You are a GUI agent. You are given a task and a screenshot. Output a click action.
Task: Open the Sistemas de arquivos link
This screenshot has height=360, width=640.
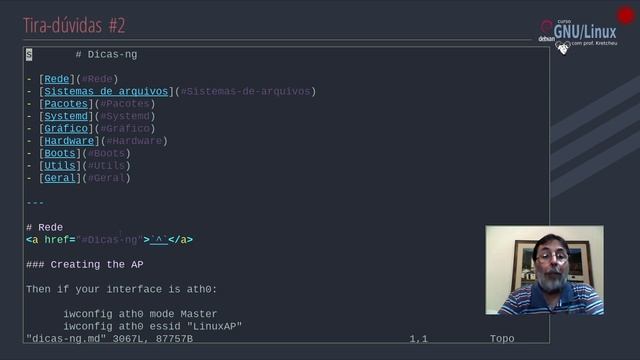106,91
